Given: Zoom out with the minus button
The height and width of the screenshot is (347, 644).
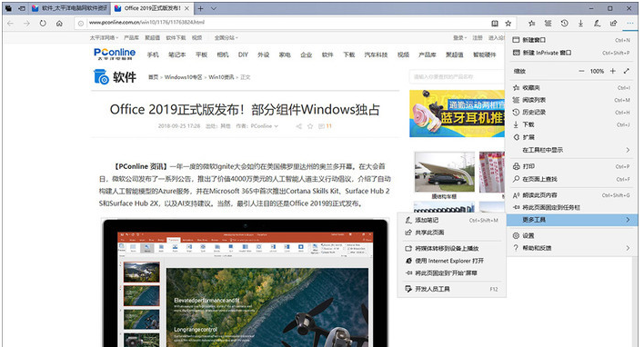Looking at the screenshot, I should pyautogui.click(x=581, y=71).
